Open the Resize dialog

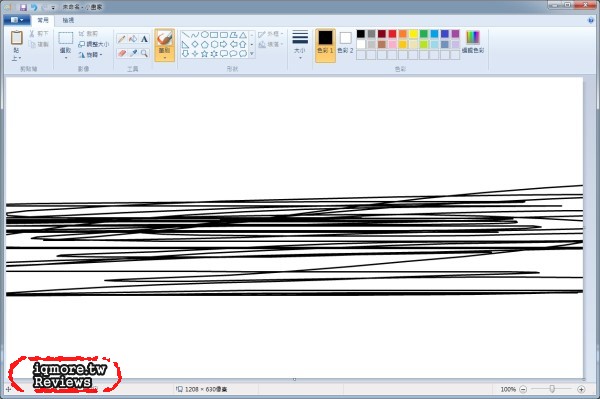tap(93, 44)
